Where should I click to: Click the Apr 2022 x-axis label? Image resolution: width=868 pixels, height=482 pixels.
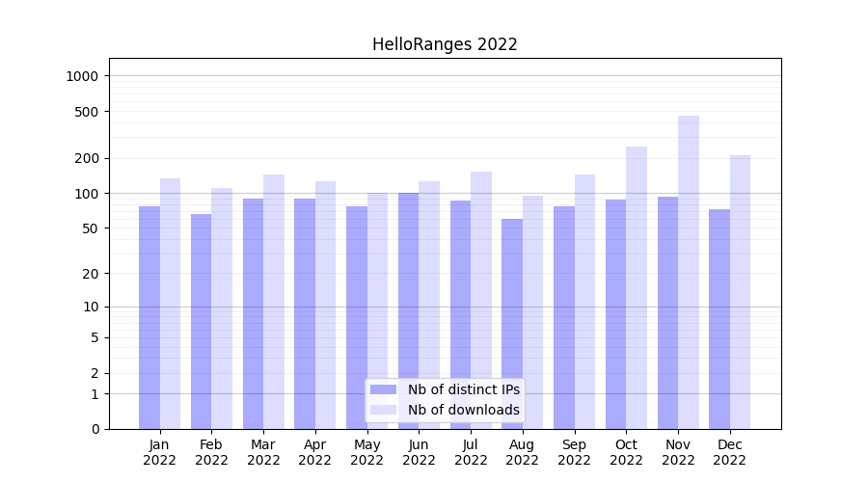coord(315,452)
